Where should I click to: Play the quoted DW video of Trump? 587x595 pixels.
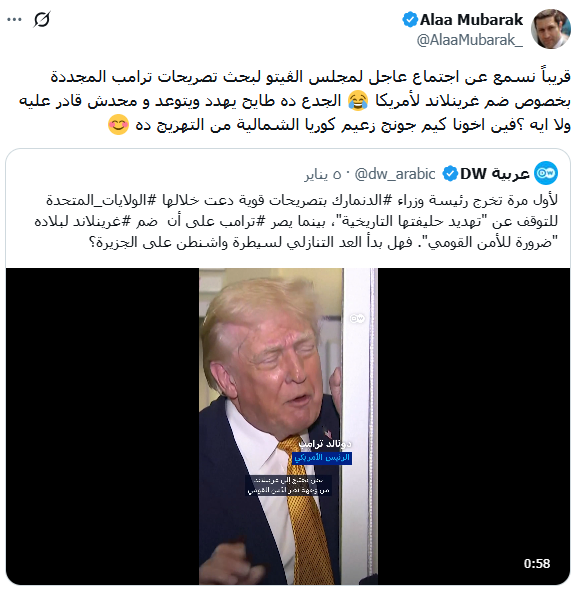tap(288, 426)
